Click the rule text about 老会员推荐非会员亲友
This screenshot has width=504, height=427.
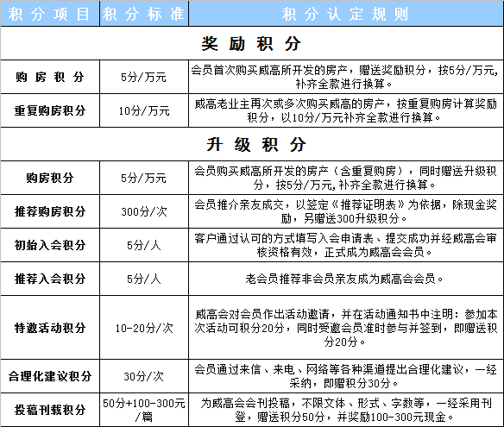pyautogui.click(x=344, y=279)
